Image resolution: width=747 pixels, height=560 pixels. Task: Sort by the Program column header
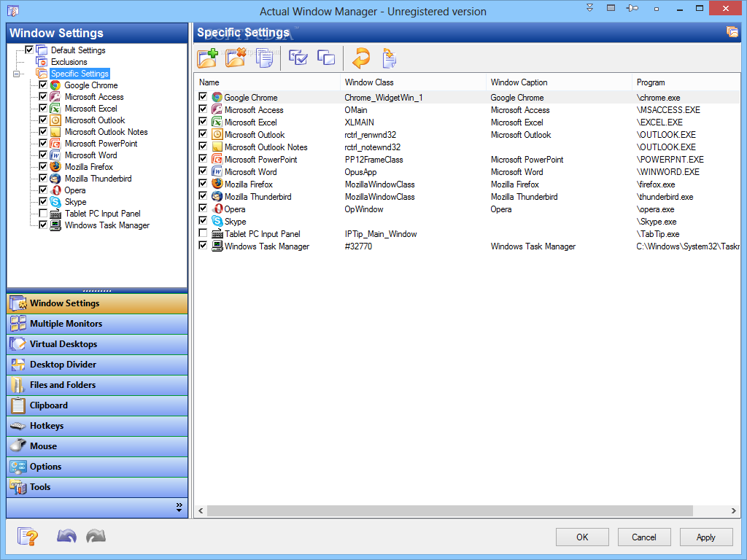point(686,82)
